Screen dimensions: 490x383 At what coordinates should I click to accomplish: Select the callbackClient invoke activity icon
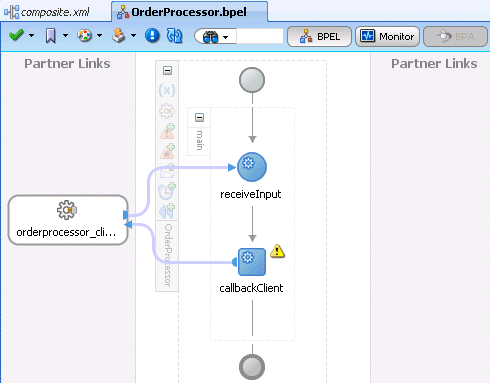(x=252, y=262)
